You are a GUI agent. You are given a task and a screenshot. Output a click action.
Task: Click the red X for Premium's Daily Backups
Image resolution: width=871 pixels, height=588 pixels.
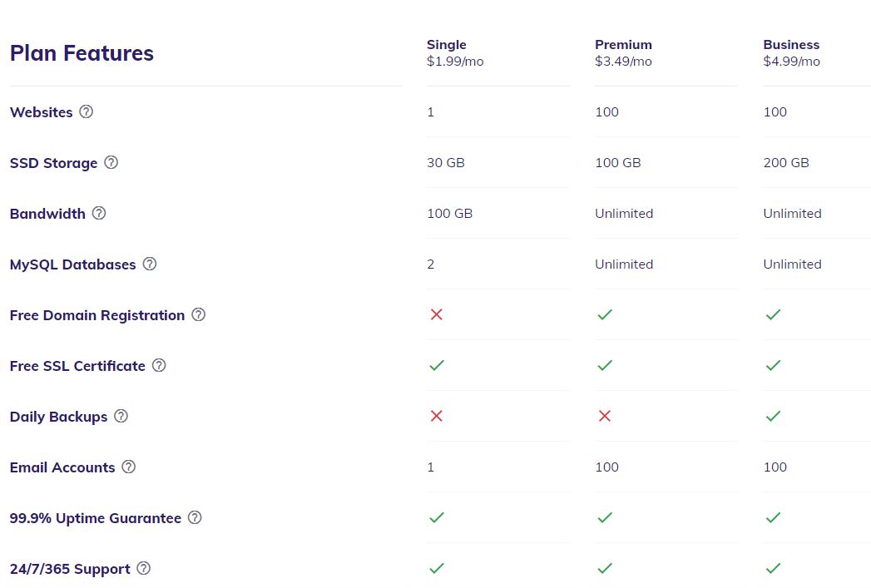pos(605,416)
